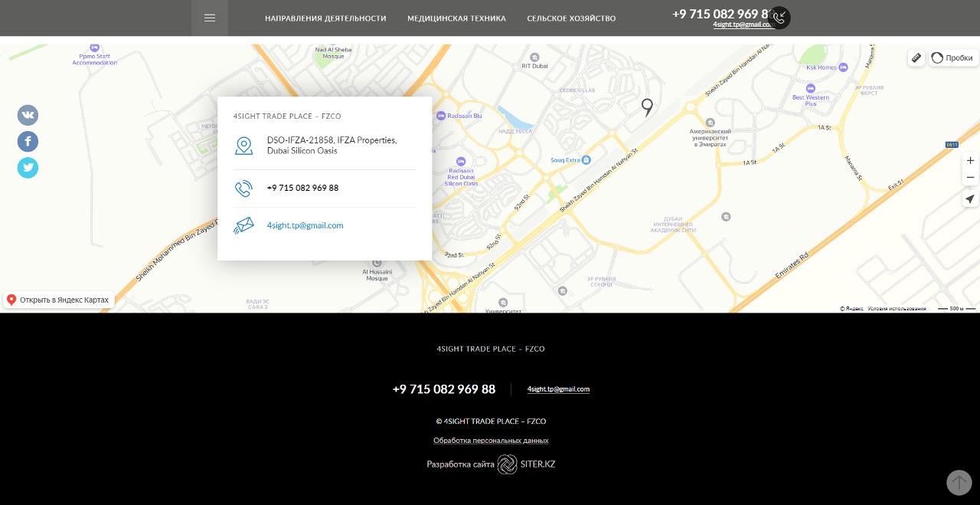
Task: Click the email link in the header
Action: 743,25
